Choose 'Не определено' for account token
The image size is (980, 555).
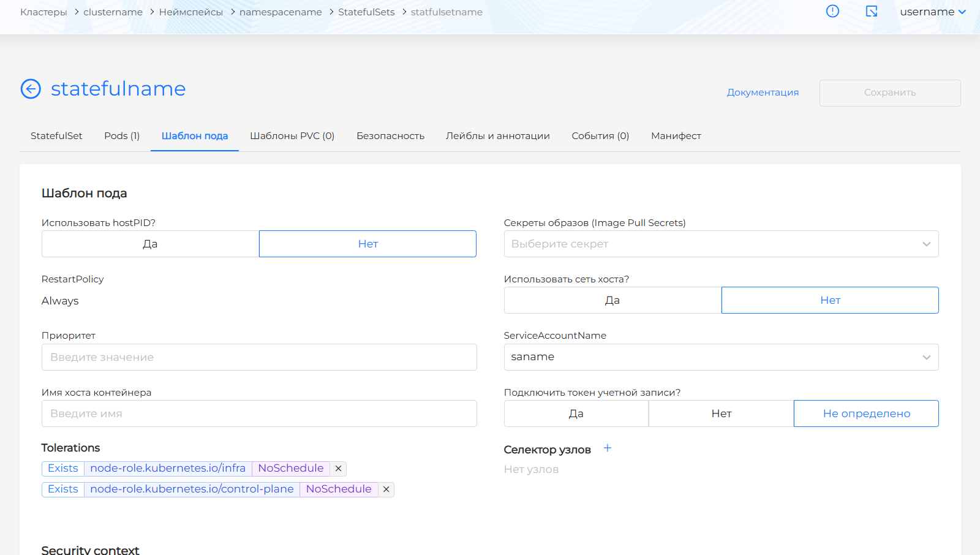(866, 413)
